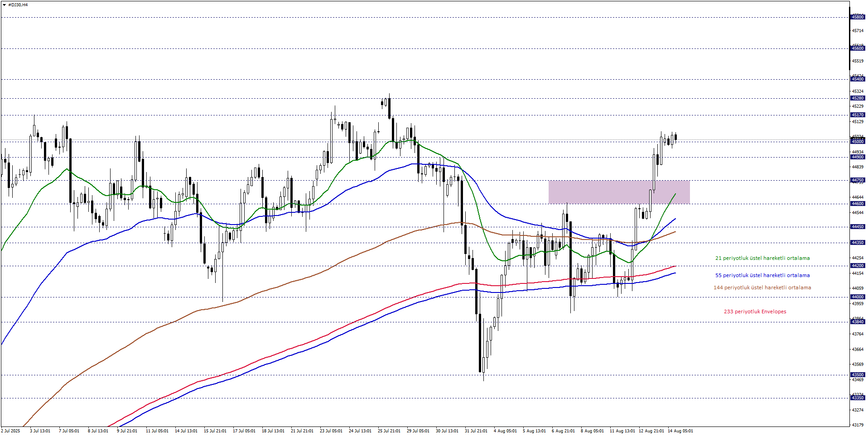This screenshot has height=436, width=868.
Task: Click the brown 144 periyotluk üstel hareketli ortalama label
Action: 762,287
